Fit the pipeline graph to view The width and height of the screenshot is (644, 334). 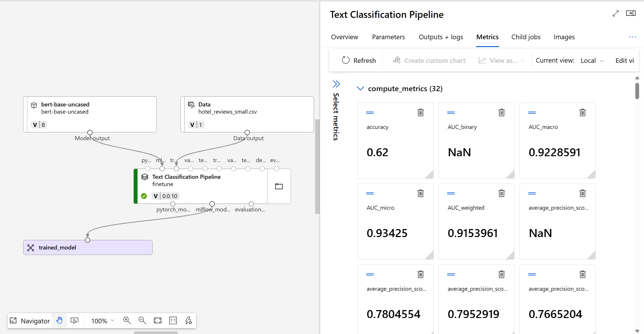click(158, 320)
